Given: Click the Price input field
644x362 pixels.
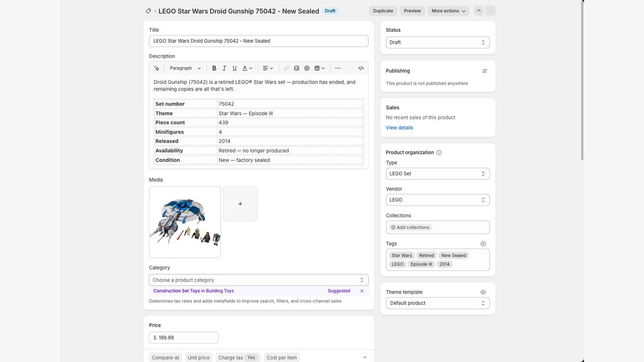Looking at the screenshot, I should (x=184, y=338).
